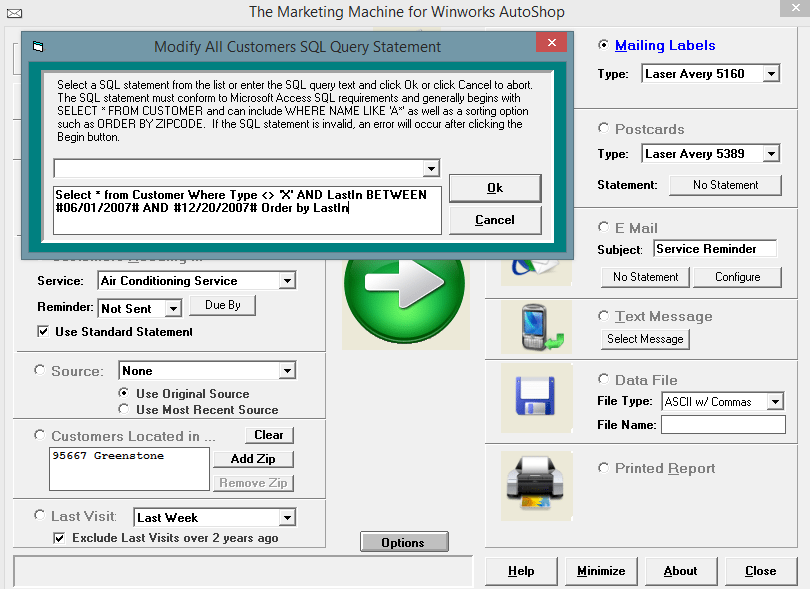The image size is (810, 589).
Task: Expand the Last Visit period dropdown
Action: pos(287,517)
